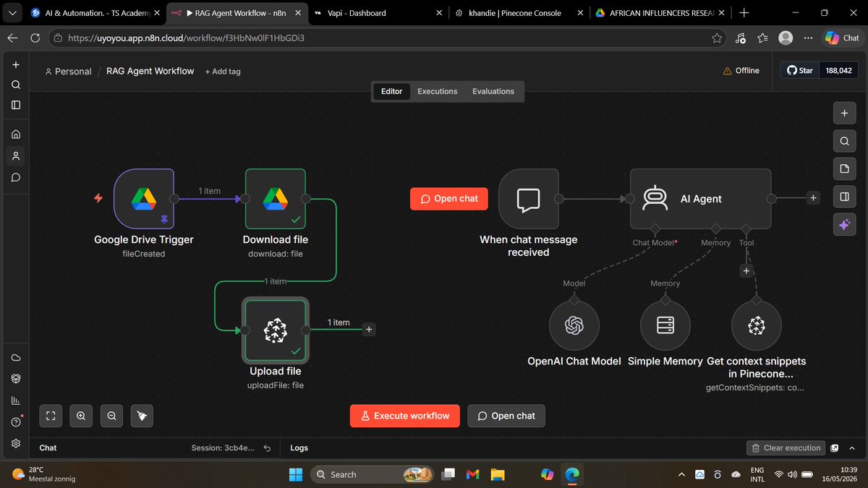
Task: Click the red Execute workflow button
Action: (x=405, y=416)
